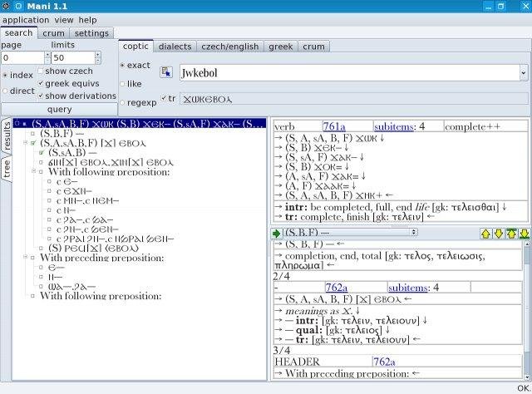The height and width of the screenshot is (394, 532).
Task: Open the 762a link in the HEADER row
Action: [384, 362]
